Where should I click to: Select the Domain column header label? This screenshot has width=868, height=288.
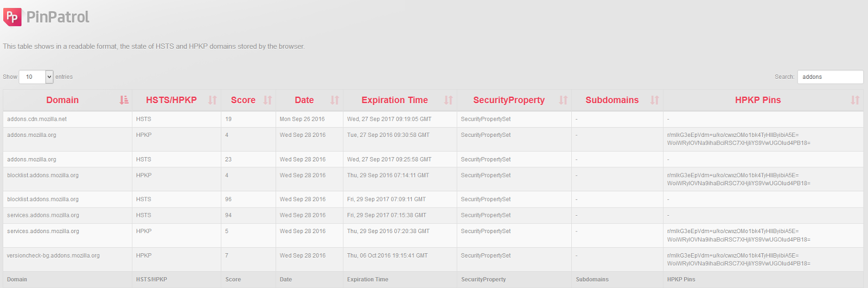[x=62, y=100]
